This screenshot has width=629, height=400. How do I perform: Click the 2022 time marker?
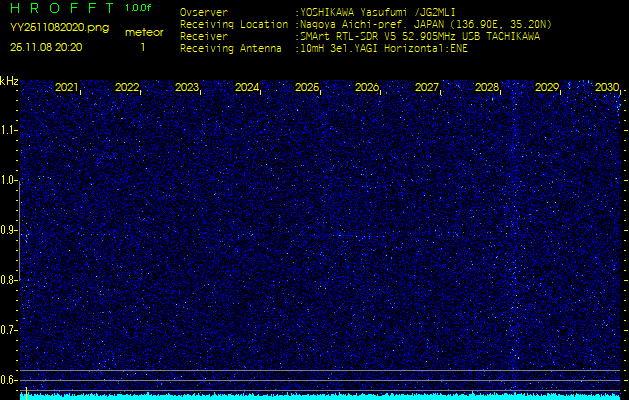tap(127, 88)
